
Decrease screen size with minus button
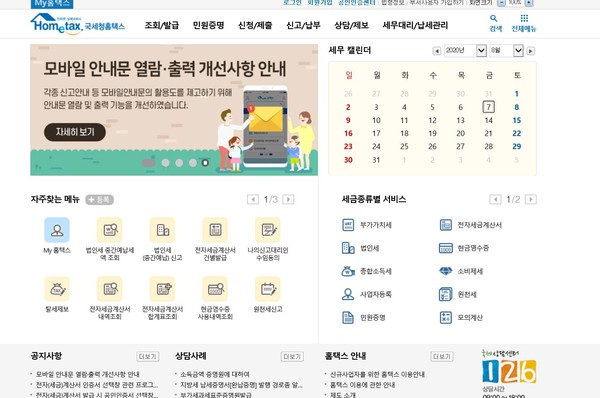coord(501,3)
